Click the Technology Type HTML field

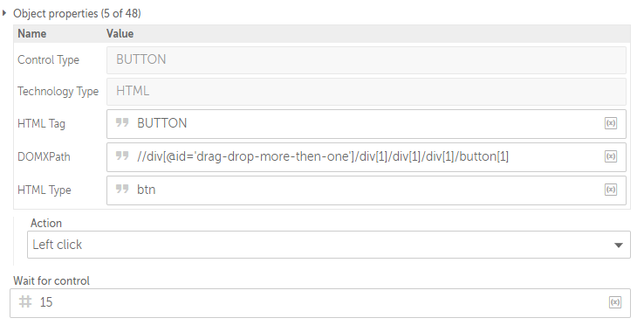click(367, 92)
